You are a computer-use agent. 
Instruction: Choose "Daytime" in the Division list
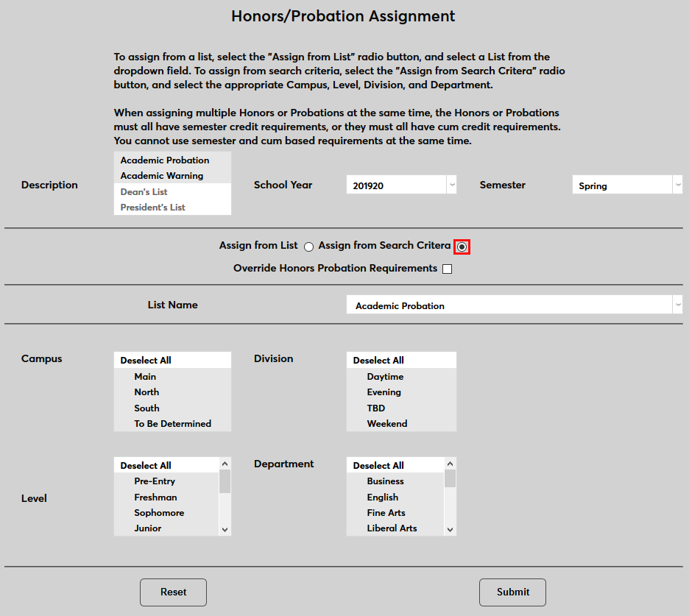coord(385,376)
